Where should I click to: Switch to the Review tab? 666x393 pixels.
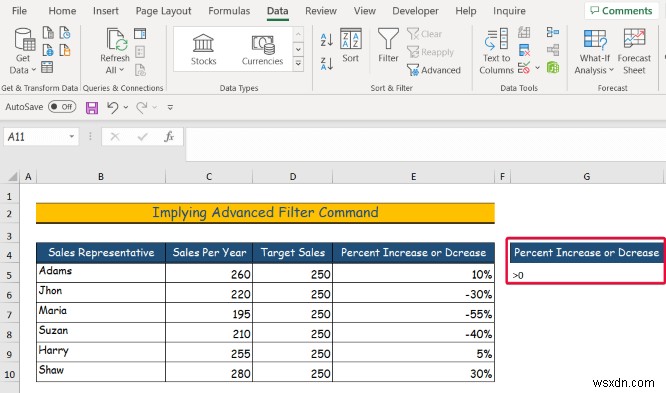click(x=321, y=11)
